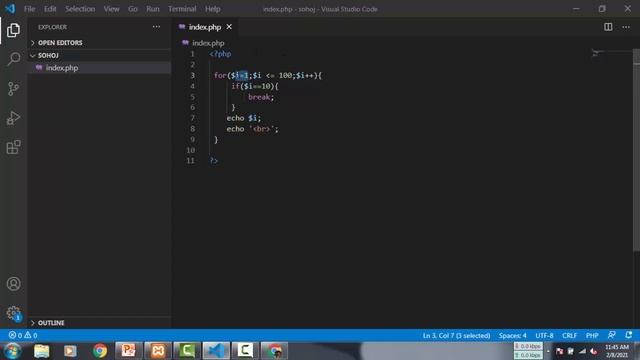Viewport: 640px width, 360px height.
Task: Open XAMPP from the taskbar
Action: (158, 351)
